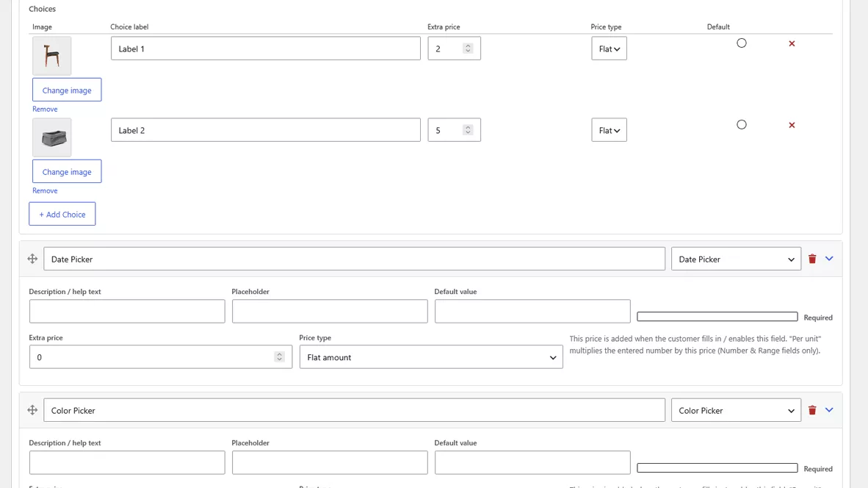Focus the Label 1 choice label field
868x488 pixels.
265,49
